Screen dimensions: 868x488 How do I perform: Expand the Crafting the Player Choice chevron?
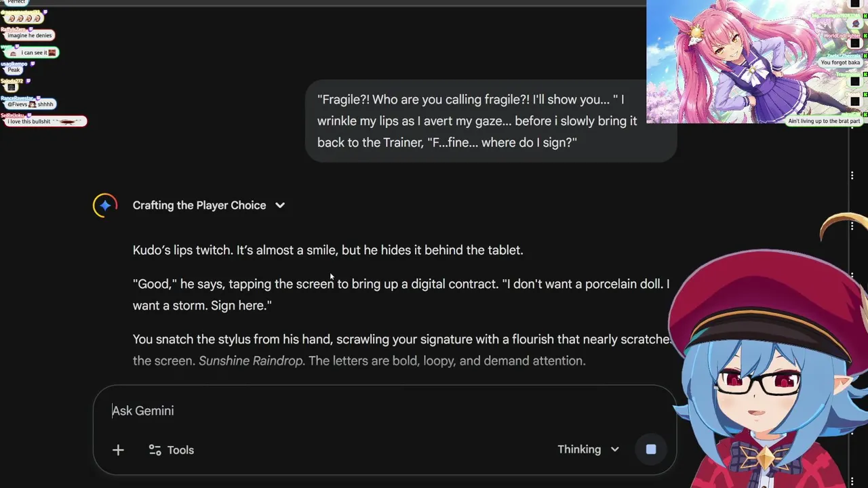click(x=280, y=205)
